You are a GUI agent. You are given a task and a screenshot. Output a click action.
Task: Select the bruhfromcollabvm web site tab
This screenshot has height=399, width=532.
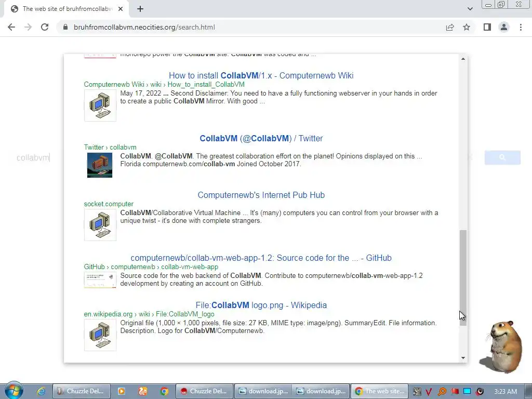pyautogui.click(x=66, y=9)
